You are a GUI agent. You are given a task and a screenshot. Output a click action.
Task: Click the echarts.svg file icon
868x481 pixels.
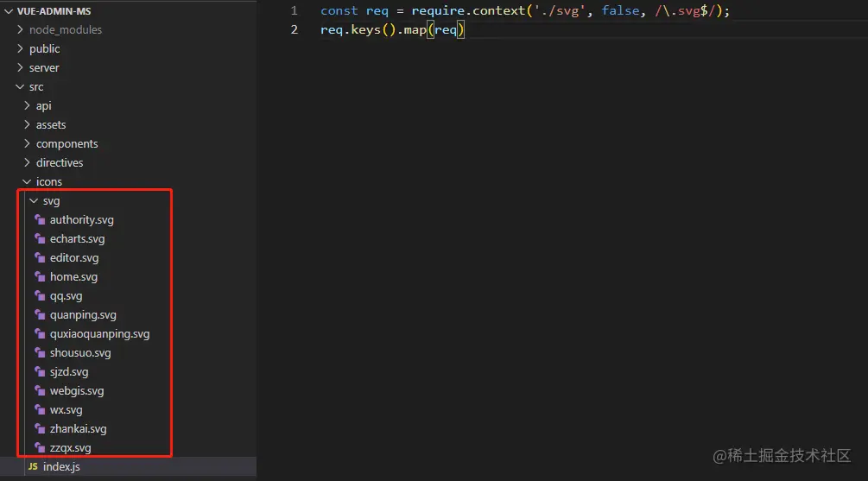pyautogui.click(x=40, y=238)
